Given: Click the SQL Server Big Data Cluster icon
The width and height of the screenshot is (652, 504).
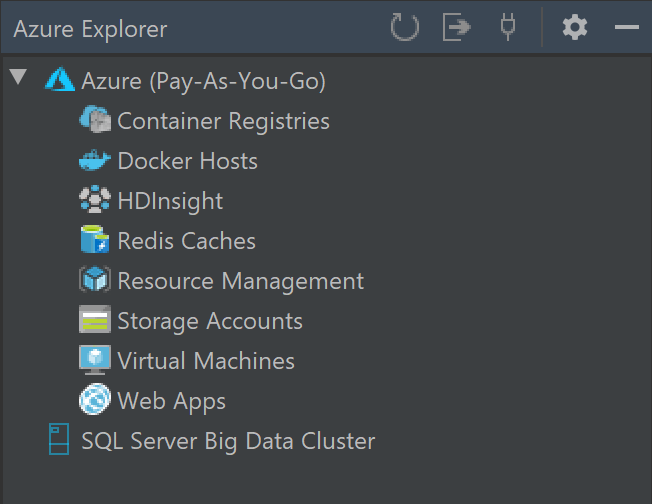Looking at the screenshot, I should (x=59, y=439).
